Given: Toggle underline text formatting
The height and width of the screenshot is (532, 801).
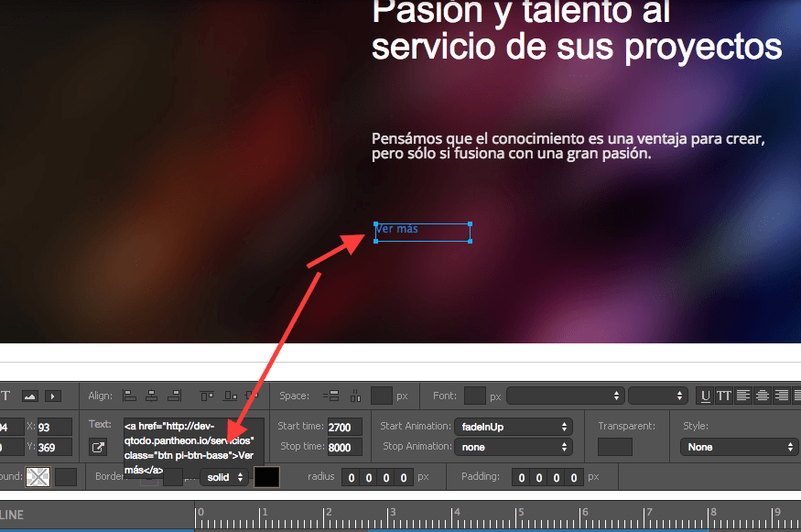Looking at the screenshot, I should pyautogui.click(x=705, y=396).
